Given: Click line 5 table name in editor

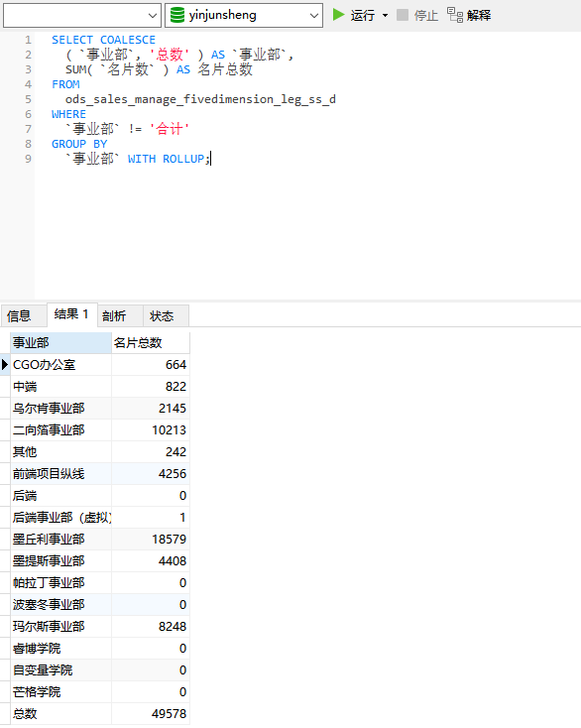Looking at the screenshot, I should tap(200, 99).
